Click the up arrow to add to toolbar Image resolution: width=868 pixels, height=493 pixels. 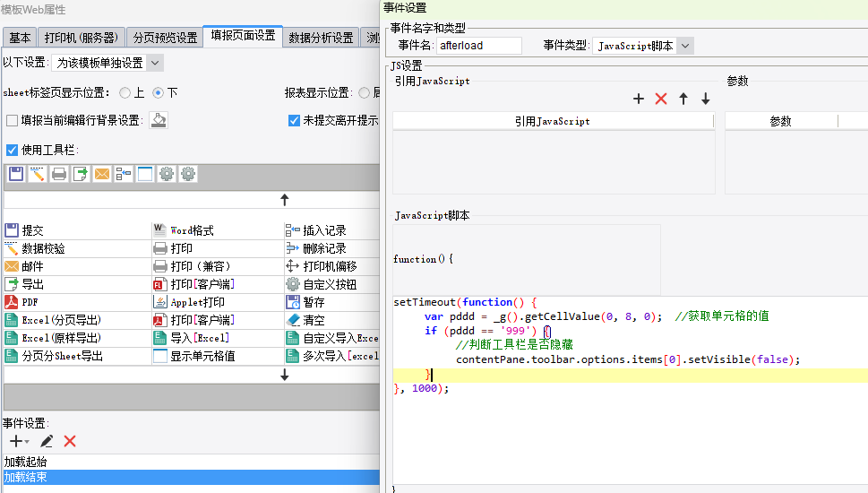tap(285, 199)
